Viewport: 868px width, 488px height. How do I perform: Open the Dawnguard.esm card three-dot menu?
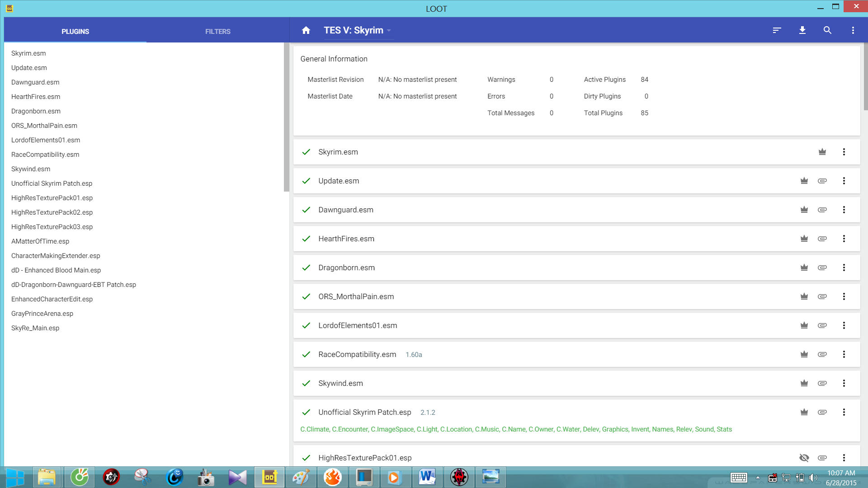(844, 210)
